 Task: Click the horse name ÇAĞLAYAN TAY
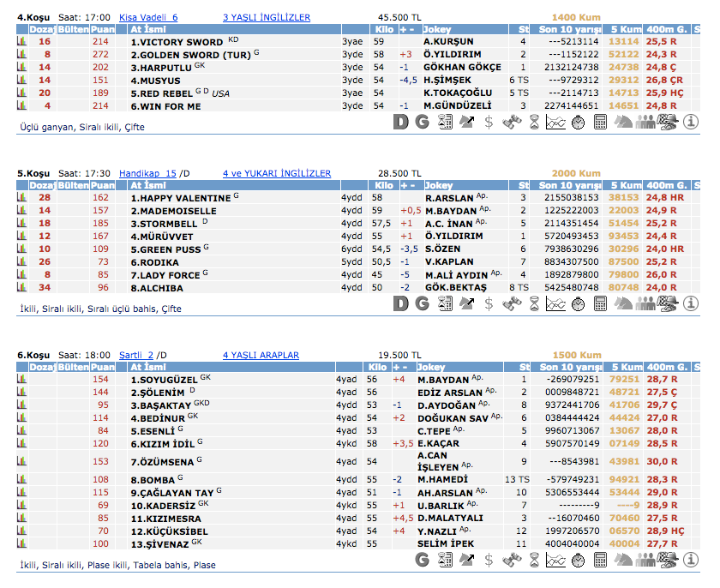[x=172, y=493]
